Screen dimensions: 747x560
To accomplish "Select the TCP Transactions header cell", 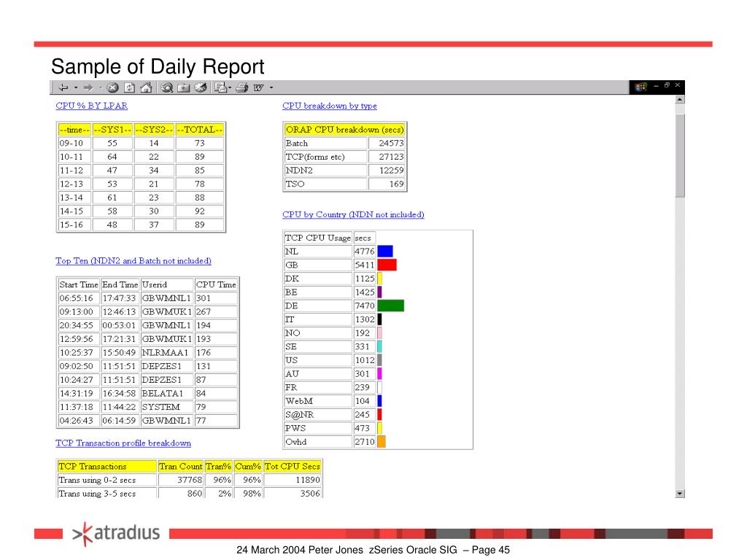I will pos(107,467).
